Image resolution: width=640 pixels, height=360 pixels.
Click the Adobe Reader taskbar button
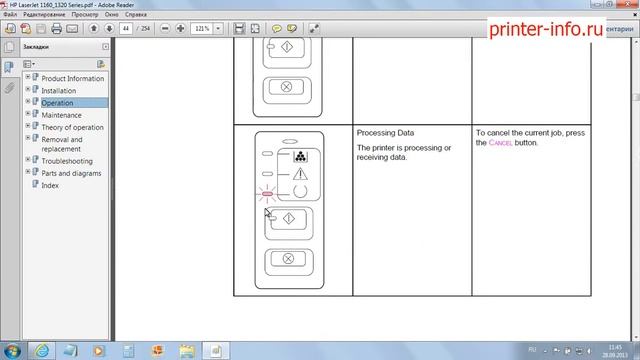(x=216, y=351)
